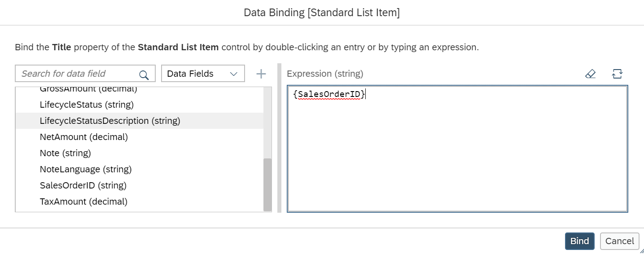Screen dimensions: 644x254
Task: Click the reset expression icon
Action: tap(618, 74)
